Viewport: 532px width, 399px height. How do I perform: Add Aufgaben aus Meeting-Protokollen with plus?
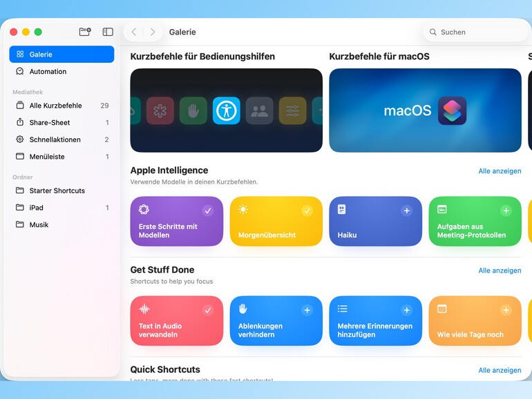pyautogui.click(x=506, y=211)
